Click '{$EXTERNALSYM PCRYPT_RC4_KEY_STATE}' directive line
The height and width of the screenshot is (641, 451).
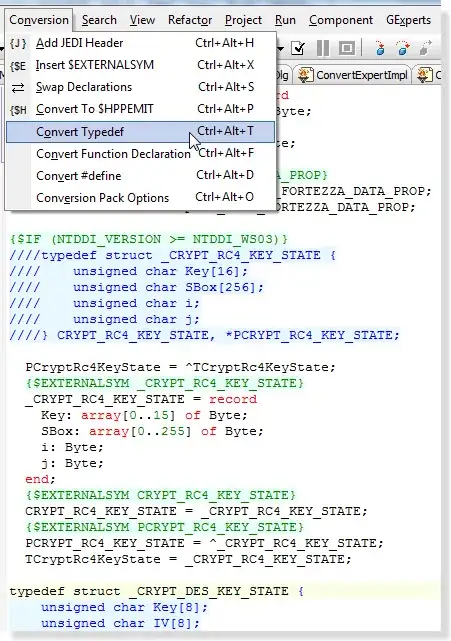(164, 527)
